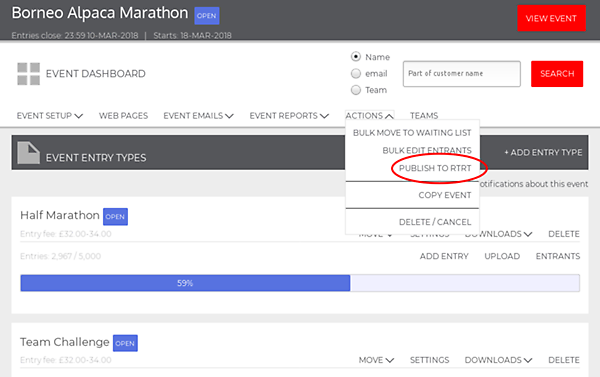Image resolution: width=600 pixels, height=377 pixels.
Task: Choose Delete / Cancel from Actions menu
Action: coord(435,222)
